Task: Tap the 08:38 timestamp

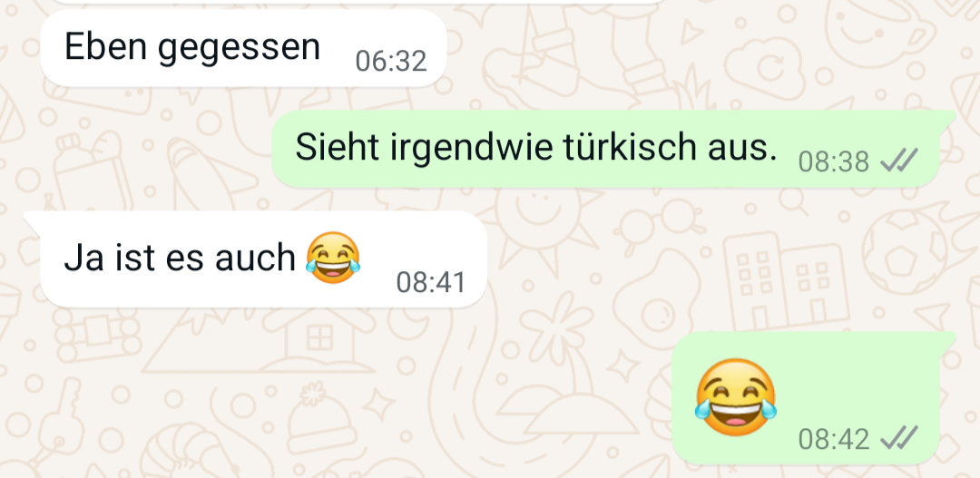Action: coord(834,162)
